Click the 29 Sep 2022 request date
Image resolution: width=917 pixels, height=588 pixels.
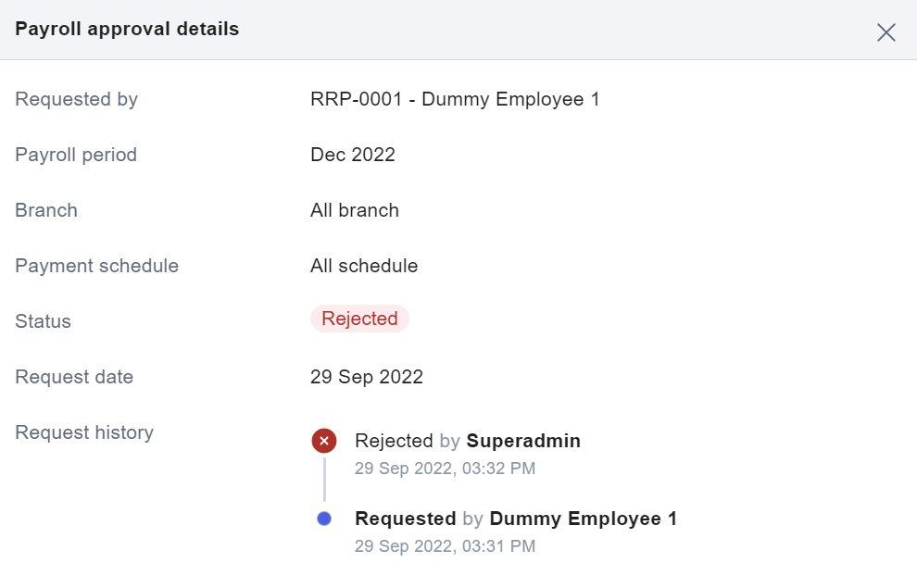[367, 377]
